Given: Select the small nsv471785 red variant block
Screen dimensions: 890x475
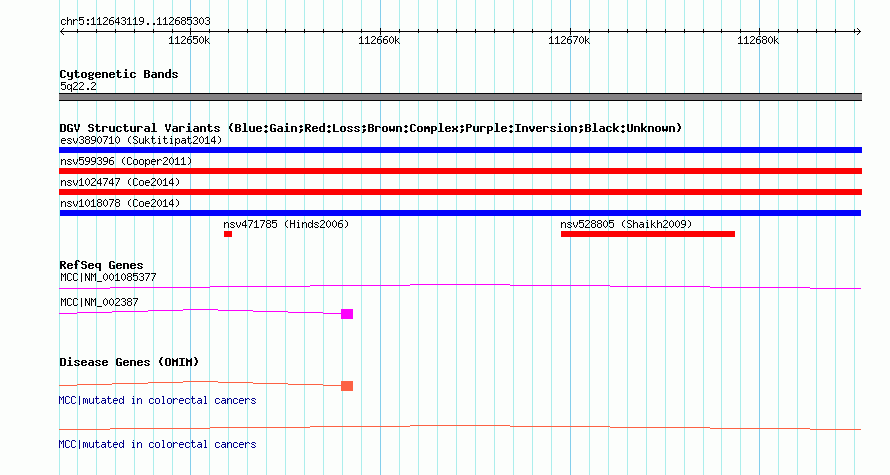Looking at the screenshot, I should 228,234.
